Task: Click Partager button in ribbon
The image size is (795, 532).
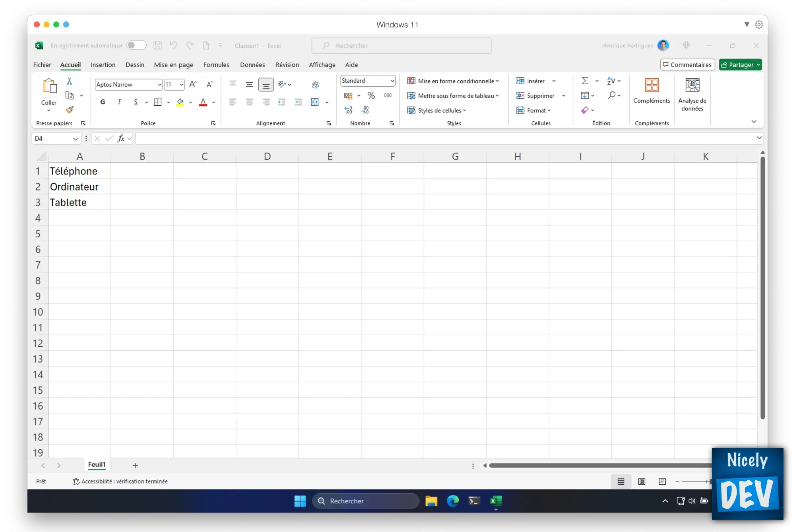Action: pyautogui.click(x=741, y=64)
